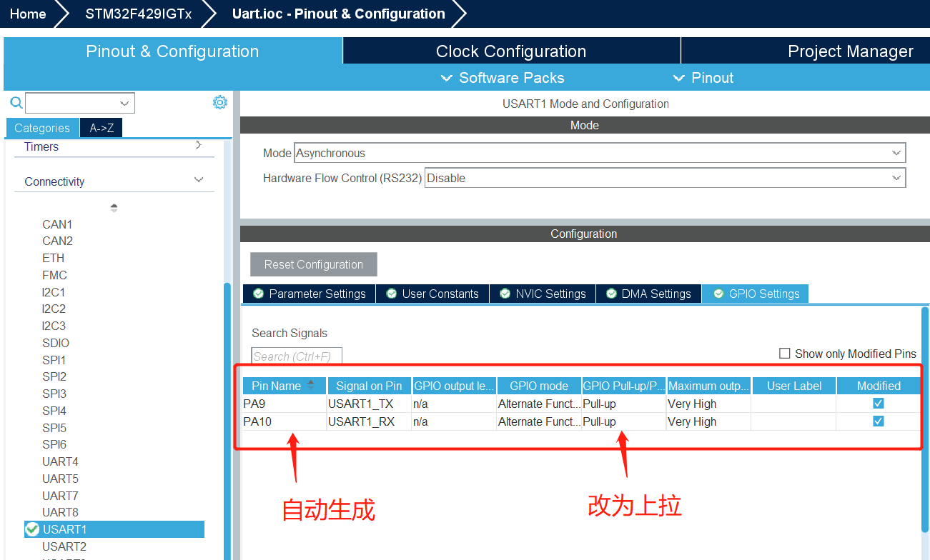Select CAN1 peripheral
The height and width of the screenshot is (560, 930).
coord(57,224)
